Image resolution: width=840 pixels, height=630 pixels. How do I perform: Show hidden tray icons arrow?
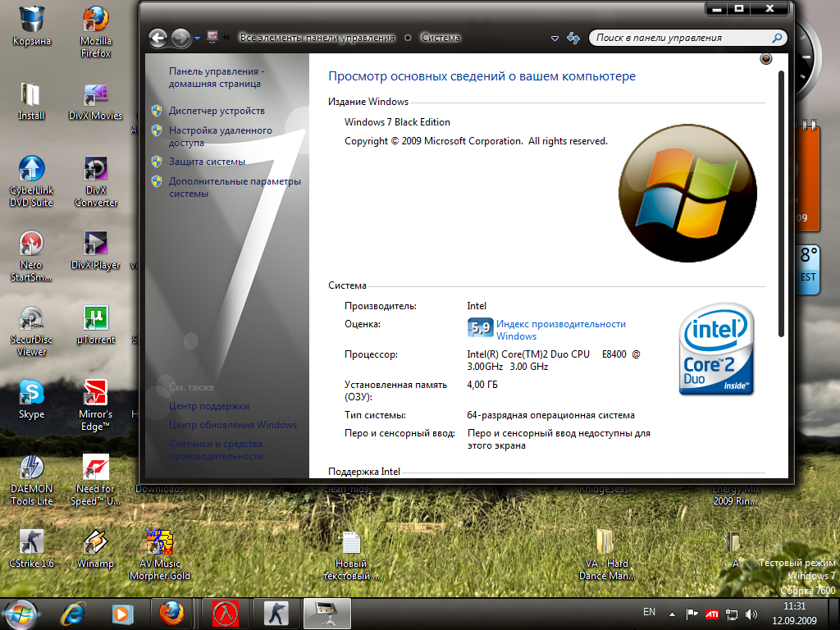coord(672,614)
